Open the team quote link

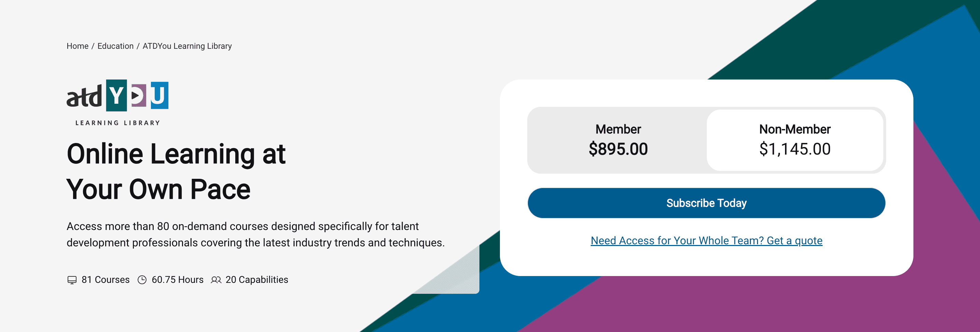(706, 240)
